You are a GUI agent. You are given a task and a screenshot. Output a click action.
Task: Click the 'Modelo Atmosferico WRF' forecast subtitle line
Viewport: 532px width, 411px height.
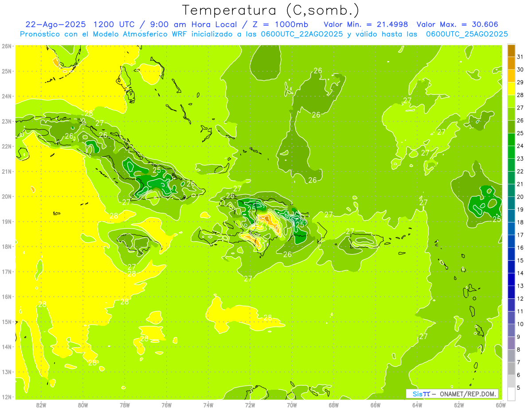click(264, 34)
